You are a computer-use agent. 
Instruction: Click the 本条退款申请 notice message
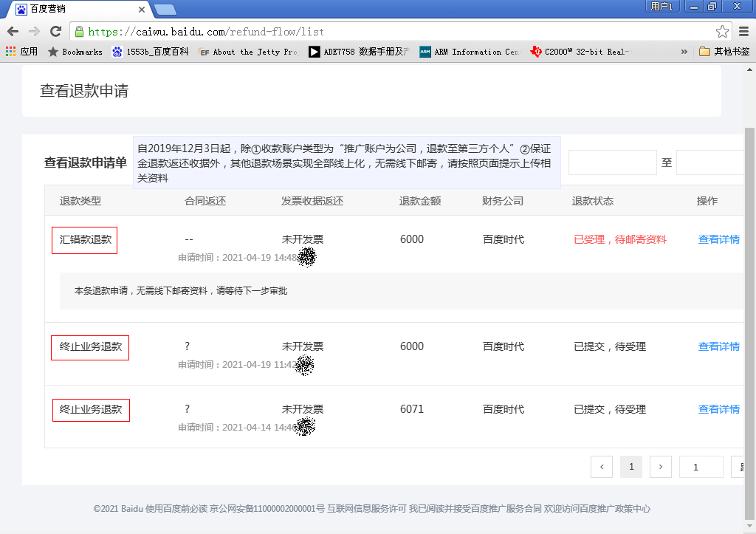click(181, 291)
